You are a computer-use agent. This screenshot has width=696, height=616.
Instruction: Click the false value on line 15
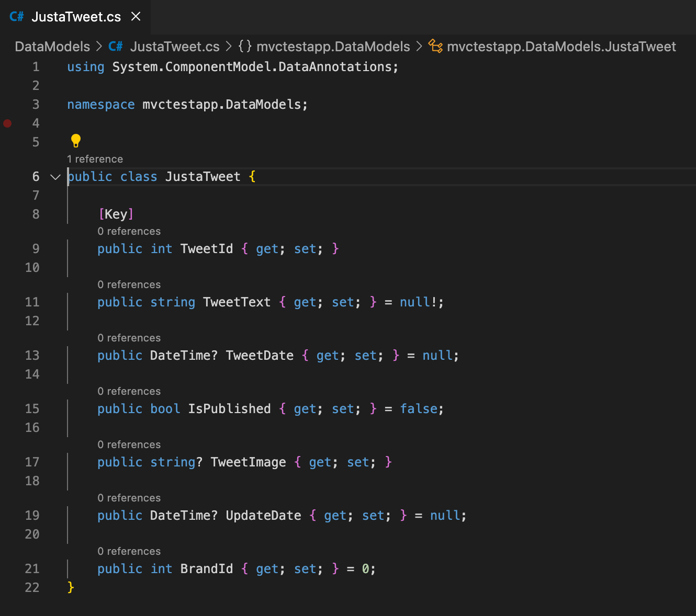[x=419, y=409]
